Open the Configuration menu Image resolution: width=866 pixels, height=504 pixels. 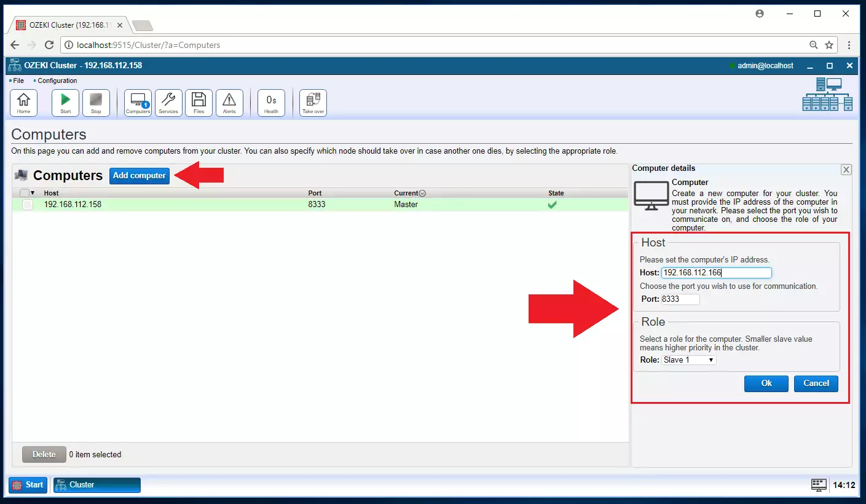click(57, 81)
